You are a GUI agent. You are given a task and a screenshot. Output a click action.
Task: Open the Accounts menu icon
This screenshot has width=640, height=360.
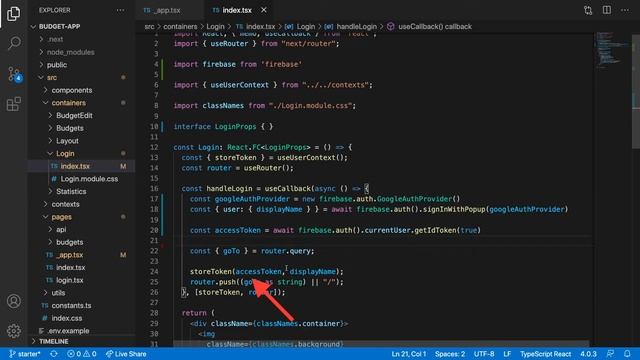coord(13,301)
